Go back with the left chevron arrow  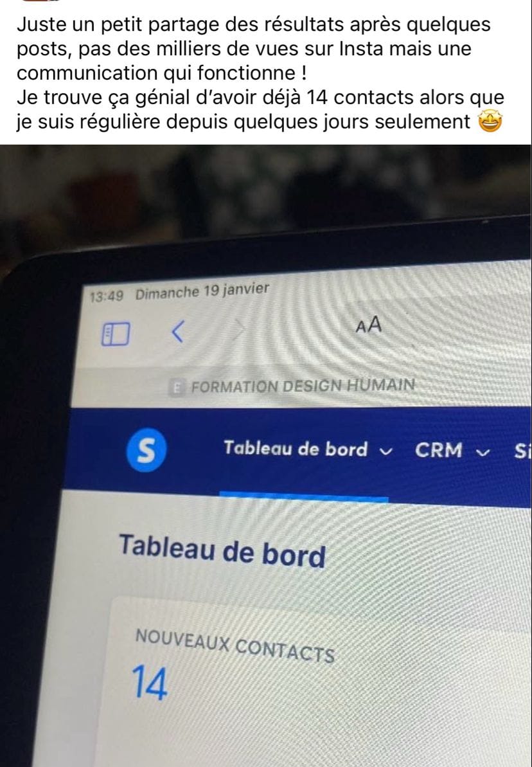click(x=177, y=332)
